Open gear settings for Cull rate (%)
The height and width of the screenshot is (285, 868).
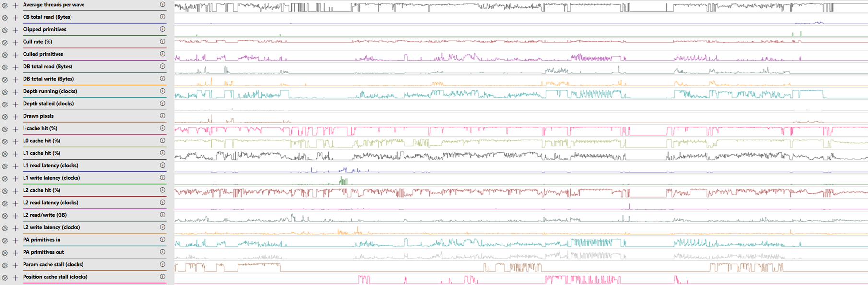coord(5,42)
